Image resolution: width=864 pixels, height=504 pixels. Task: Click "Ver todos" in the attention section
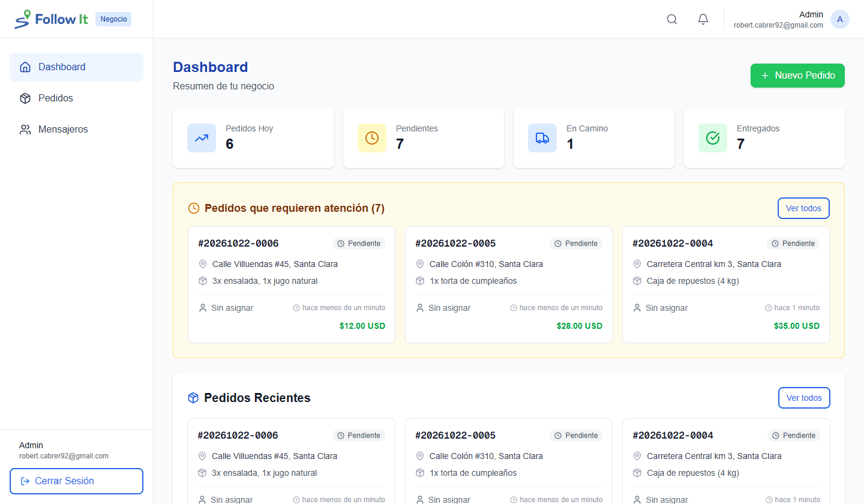coord(803,208)
